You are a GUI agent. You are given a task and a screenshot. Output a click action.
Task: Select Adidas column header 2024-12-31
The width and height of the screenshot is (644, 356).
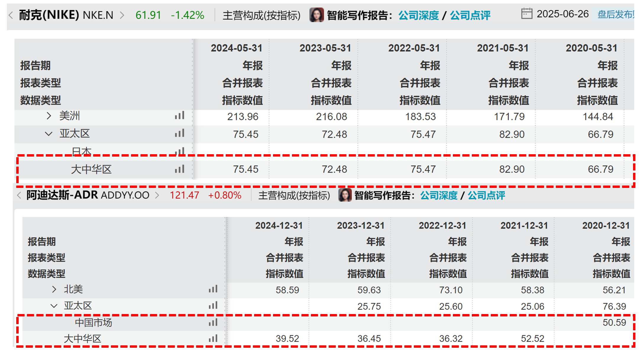click(279, 225)
